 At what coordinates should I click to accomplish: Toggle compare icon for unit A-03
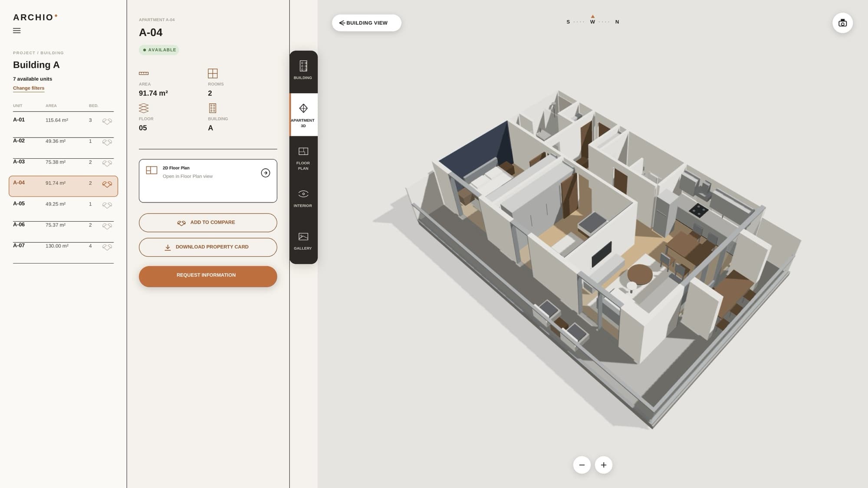coord(107,164)
